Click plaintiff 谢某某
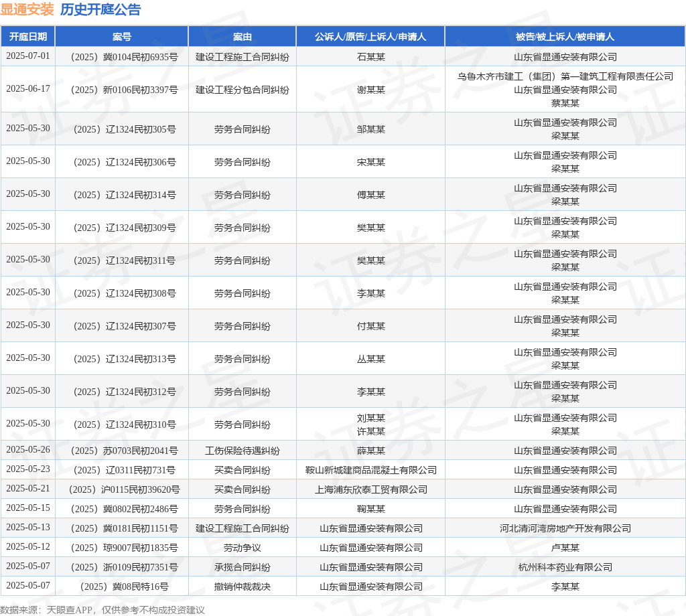Screen dimensions: 686x616 [371, 90]
